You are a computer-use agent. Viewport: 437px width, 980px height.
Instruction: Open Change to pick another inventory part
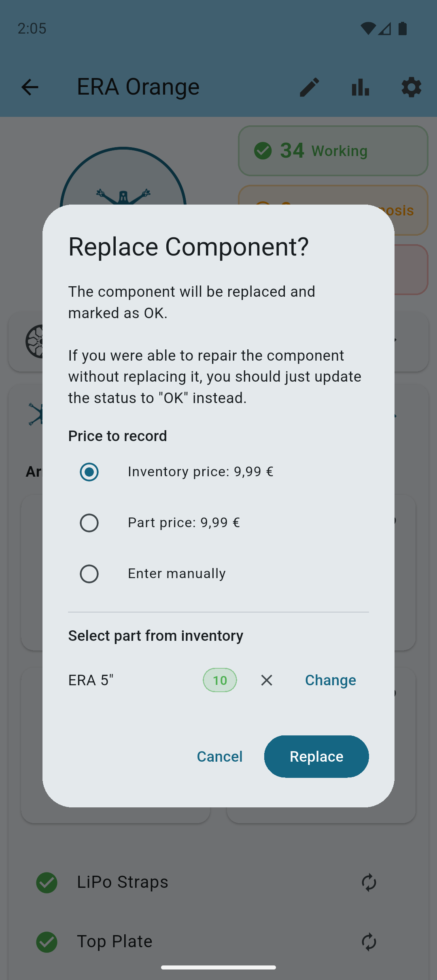(330, 680)
